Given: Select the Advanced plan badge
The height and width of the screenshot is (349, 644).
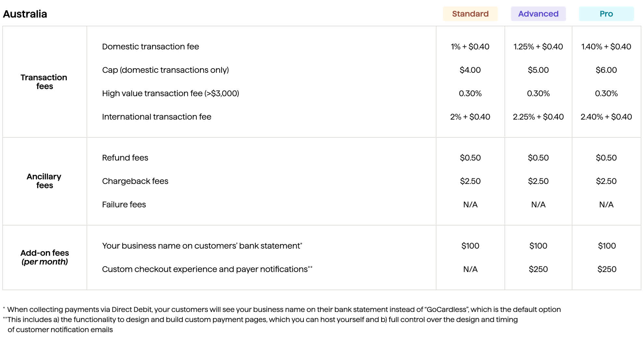Looking at the screenshot, I should click(538, 14).
